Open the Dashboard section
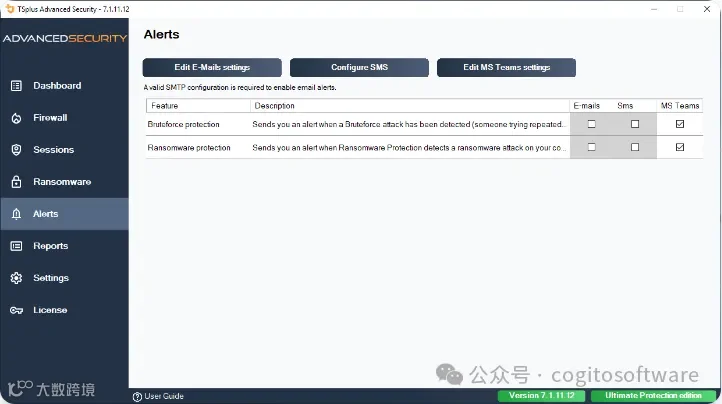 [x=64, y=86]
